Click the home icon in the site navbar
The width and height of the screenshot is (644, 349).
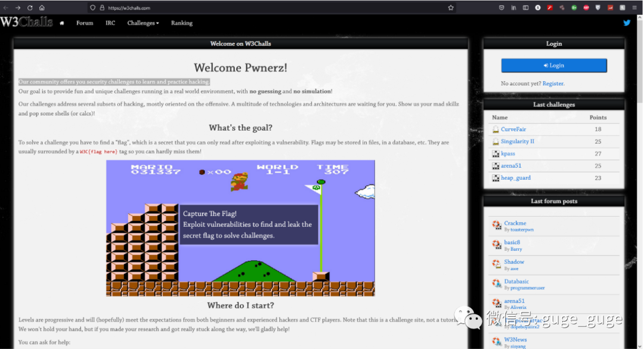(x=62, y=23)
